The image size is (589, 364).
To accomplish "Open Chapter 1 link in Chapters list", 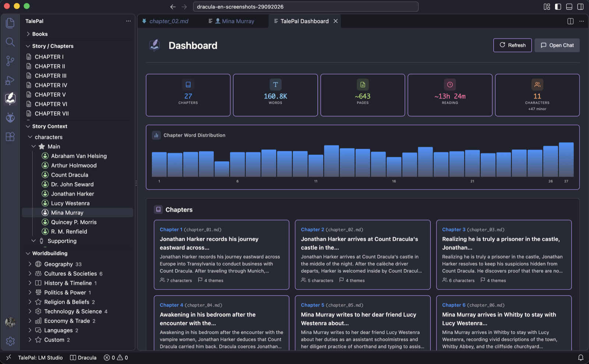I will (171, 230).
